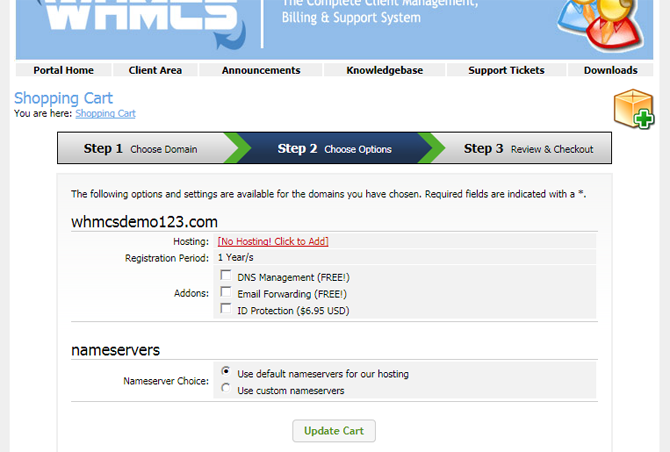670x452 pixels.
Task: Open the Downloads menu item
Action: pos(611,70)
